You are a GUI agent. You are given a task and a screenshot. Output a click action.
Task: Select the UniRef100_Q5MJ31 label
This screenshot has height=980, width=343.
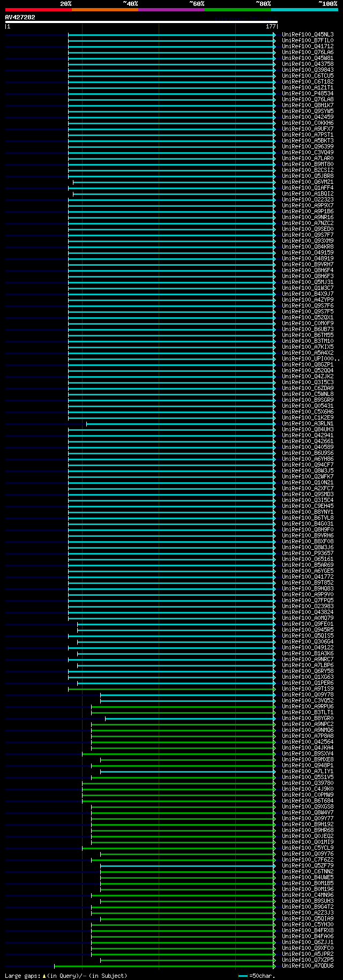[x=308, y=282]
